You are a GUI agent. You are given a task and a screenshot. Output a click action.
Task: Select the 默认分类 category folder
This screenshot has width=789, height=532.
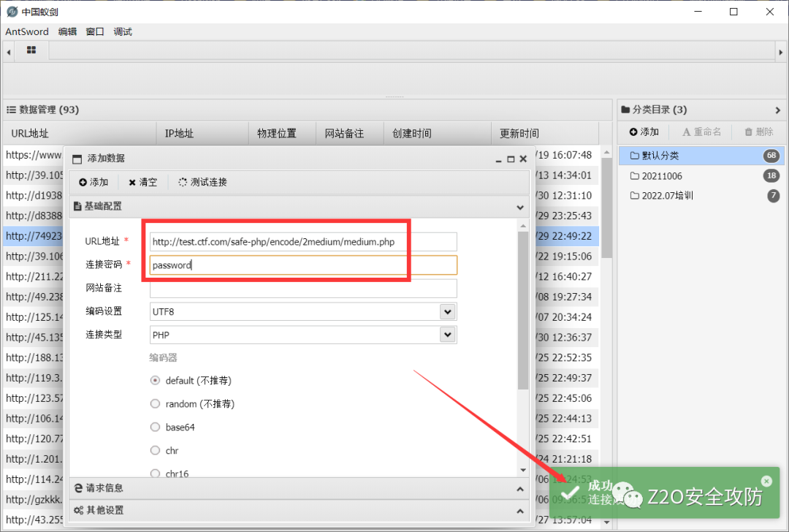tap(702, 156)
